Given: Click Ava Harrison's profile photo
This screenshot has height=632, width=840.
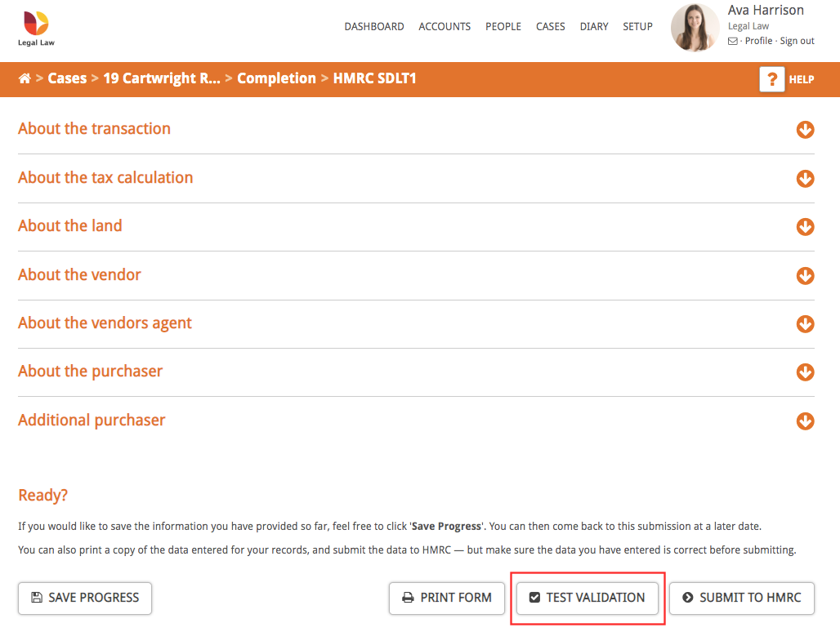Looking at the screenshot, I should tap(695, 27).
